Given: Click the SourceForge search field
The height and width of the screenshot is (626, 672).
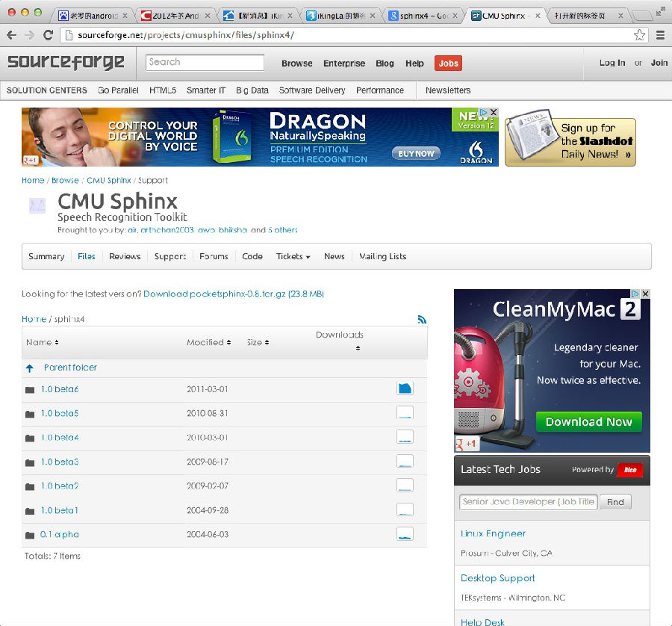Looking at the screenshot, I should tap(202, 62).
